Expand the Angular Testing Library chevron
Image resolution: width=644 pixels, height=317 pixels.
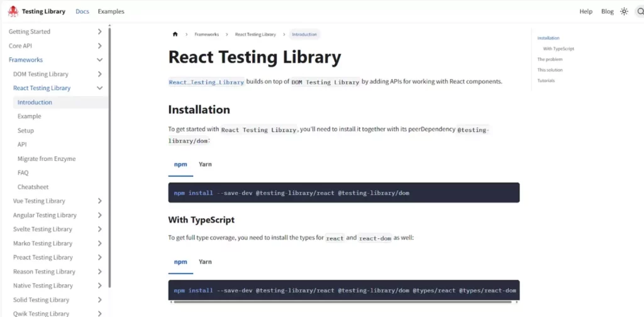pos(100,215)
